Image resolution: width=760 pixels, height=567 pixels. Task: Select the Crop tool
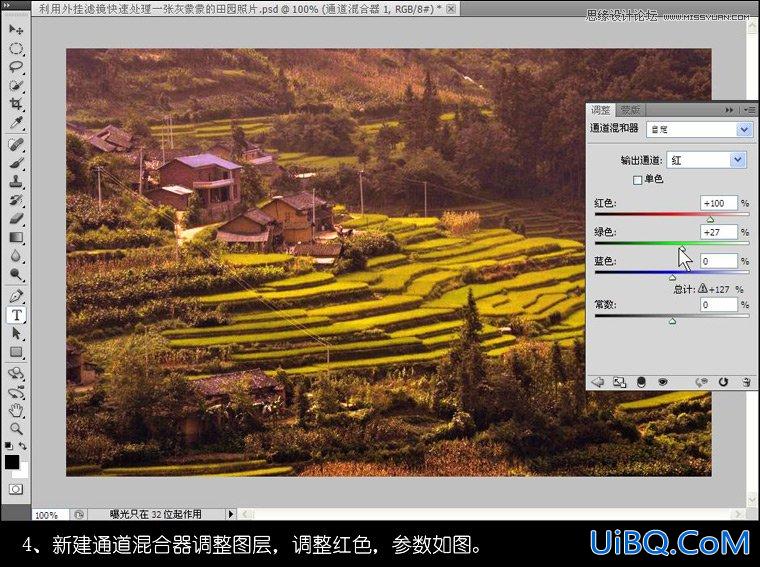[x=16, y=104]
